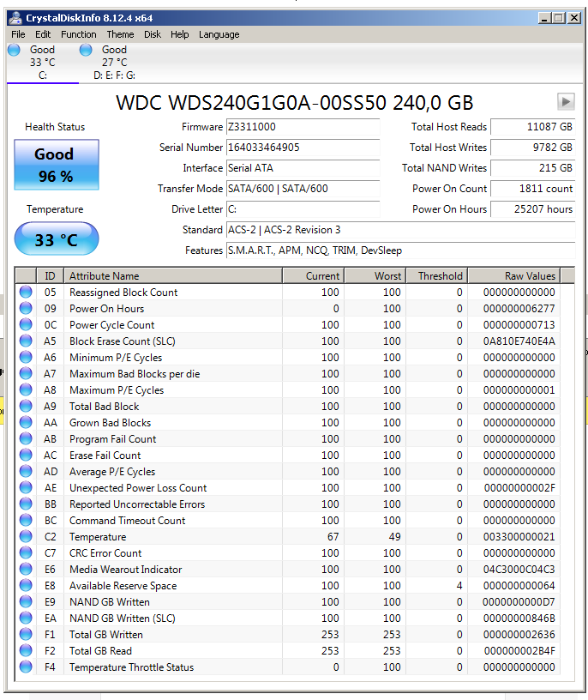Open the Theme menu
The image size is (588, 700).
coord(121,34)
